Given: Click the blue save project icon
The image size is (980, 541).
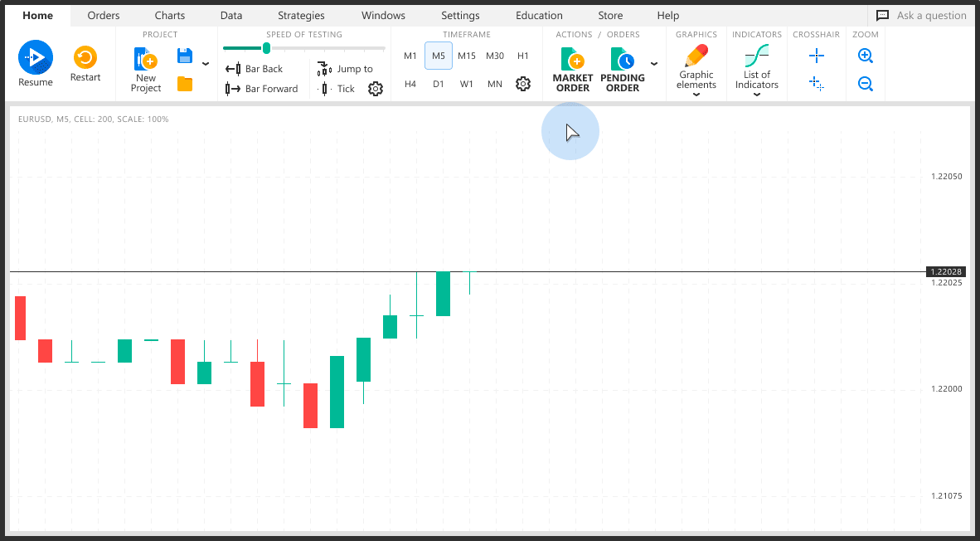Looking at the screenshot, I should pyautogui.click(x=185, y=56).
